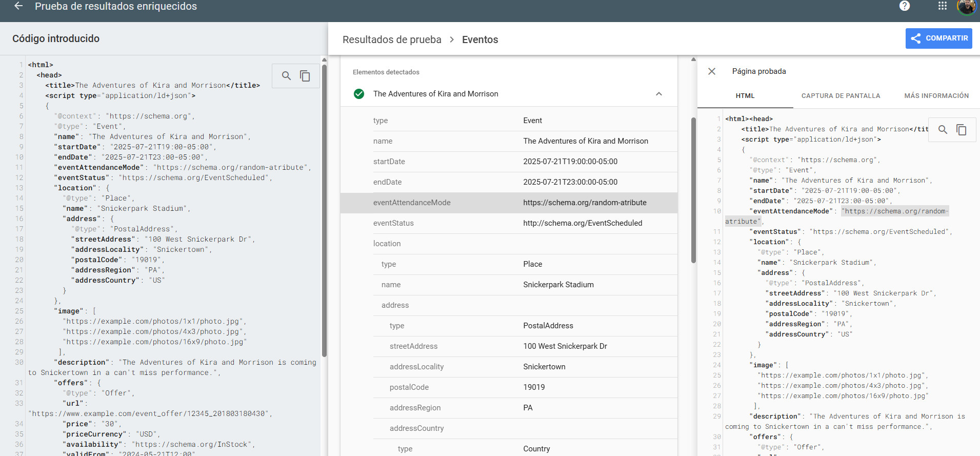Image resolution: width=980 pixels, height=456 pixels.
Task: Click the detected elements scrollbar
Action: [x=693, y=190]
